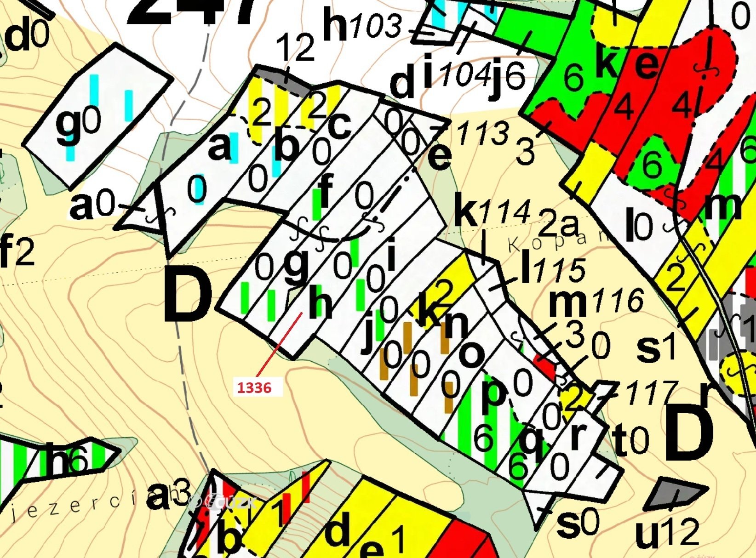Image resolution: width=756 pixels, height=558 pixels.
Task: Select the h103 label at the top
Action: click(362, 25)
